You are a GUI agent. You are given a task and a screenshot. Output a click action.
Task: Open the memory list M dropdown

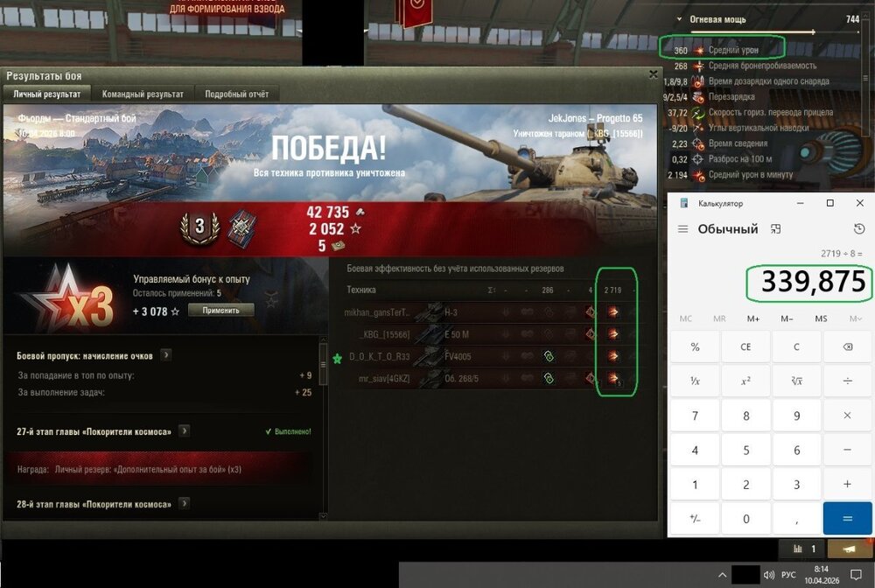tap(856, 318)
